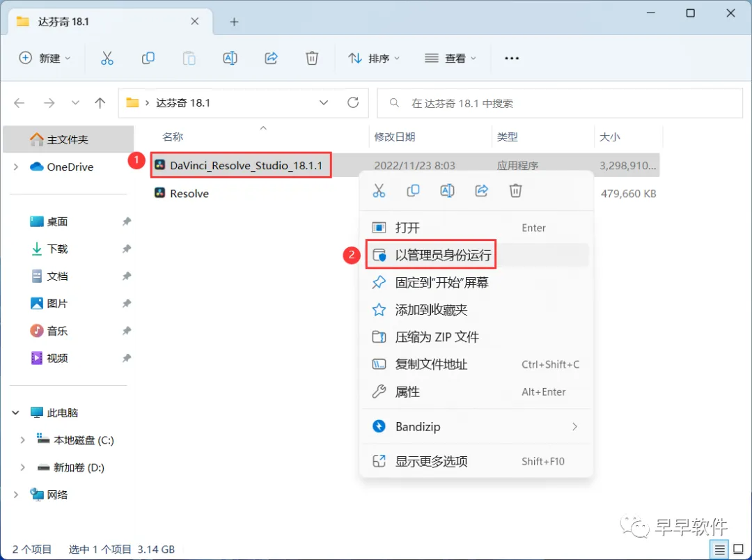Click the Share icon in the top toolbar
This screenshot has width=752, height=560.
point(271,58)
